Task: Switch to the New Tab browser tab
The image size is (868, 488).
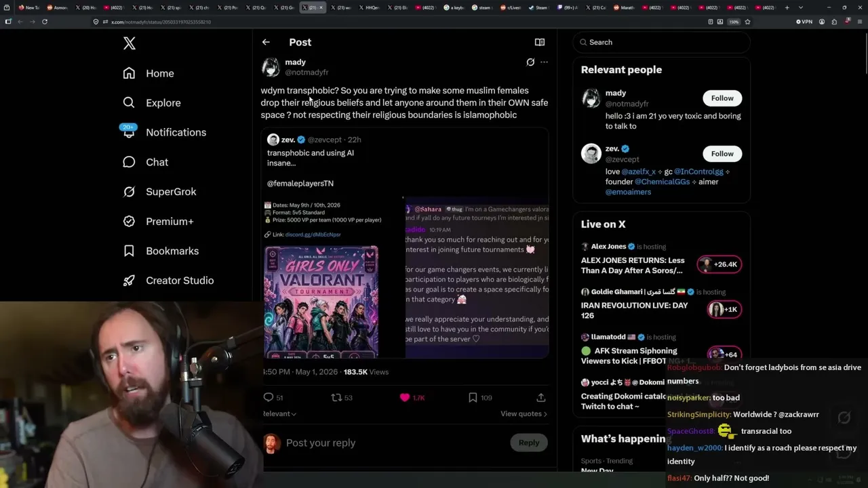Action: [x=28, y=7]
